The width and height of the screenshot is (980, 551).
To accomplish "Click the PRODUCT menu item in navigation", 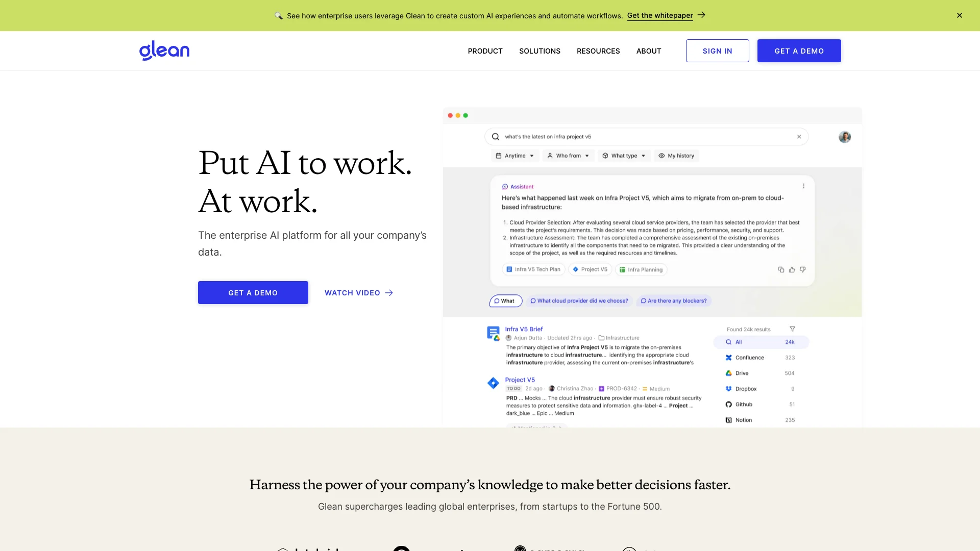I will (x=484, y=51).
